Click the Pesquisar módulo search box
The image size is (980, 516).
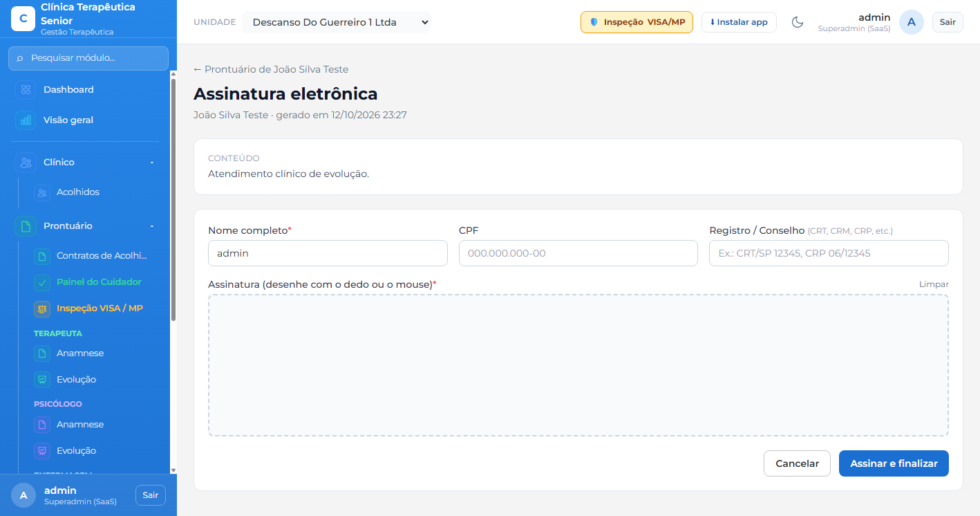pos(88,58)
